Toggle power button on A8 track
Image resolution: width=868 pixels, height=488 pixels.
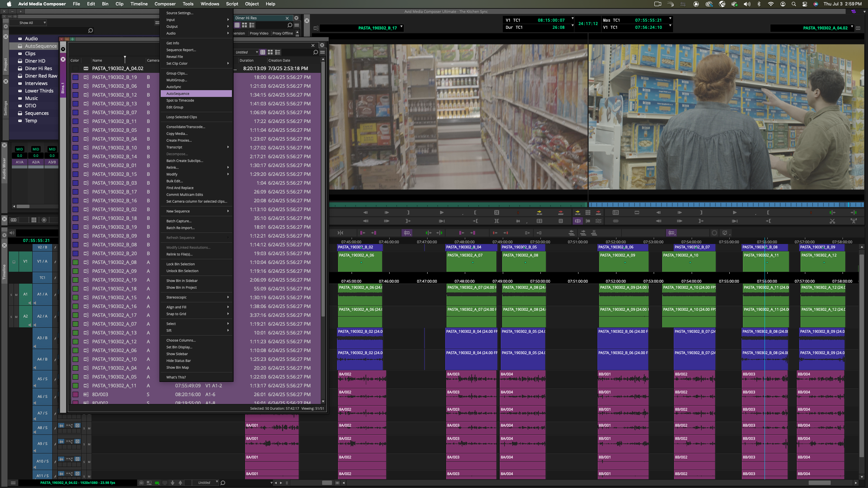tap(77, 426)
